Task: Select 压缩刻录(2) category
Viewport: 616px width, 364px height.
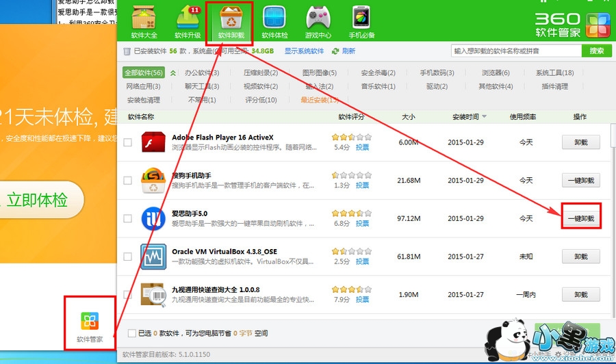Action: pyautogui.click(x=261, y=73)
